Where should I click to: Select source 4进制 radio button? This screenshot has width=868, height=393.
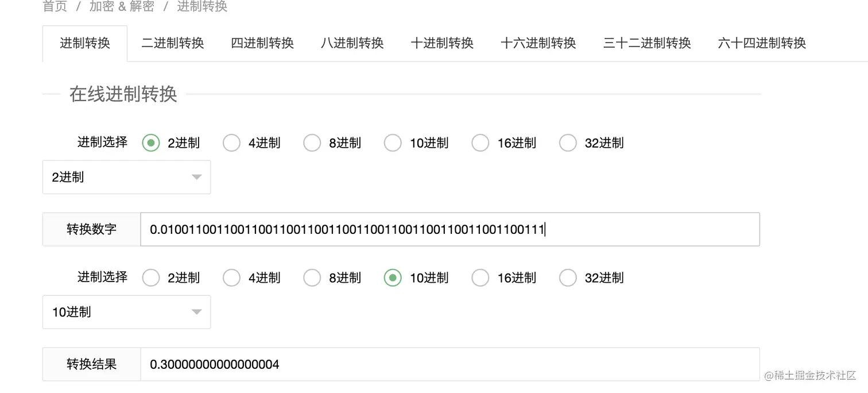(x=231, y=142)
